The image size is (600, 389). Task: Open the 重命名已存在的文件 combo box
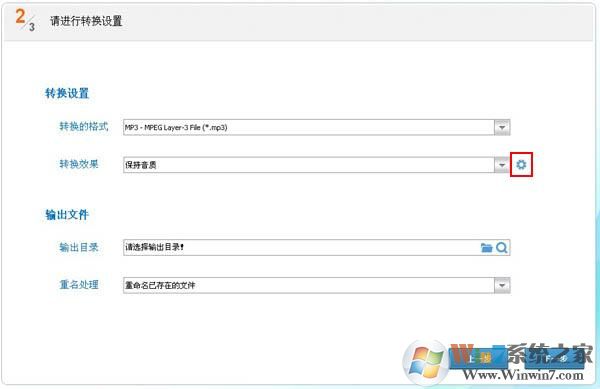(x=316, y=285)
